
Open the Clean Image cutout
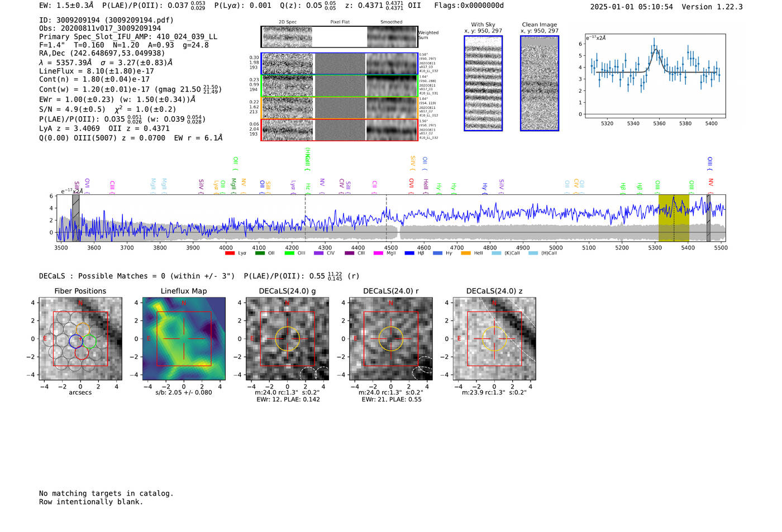click(540, 83)
